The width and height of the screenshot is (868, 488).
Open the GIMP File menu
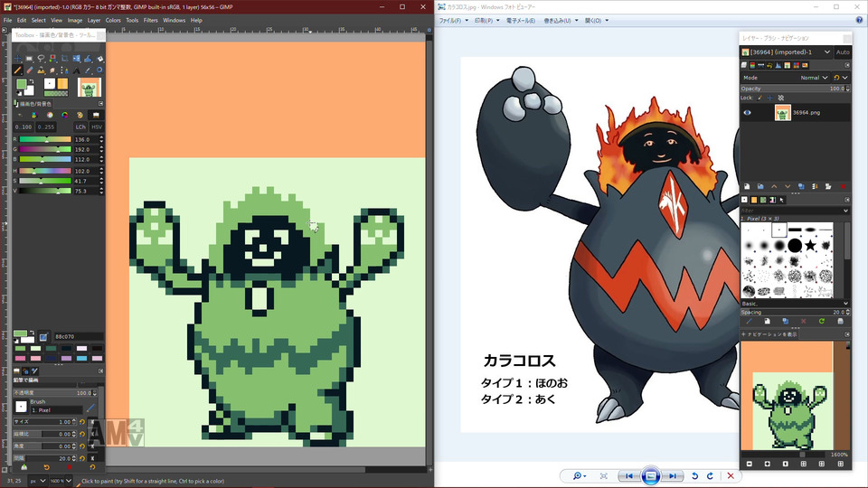[x=8, y=20]
